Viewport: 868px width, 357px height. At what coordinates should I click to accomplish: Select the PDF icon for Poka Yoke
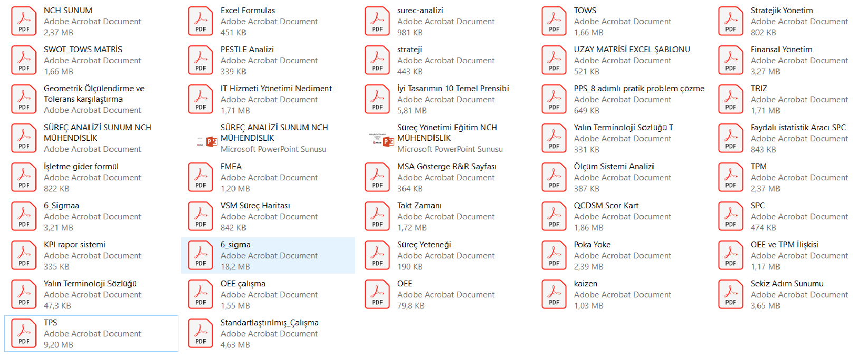[x=554, y=256]
